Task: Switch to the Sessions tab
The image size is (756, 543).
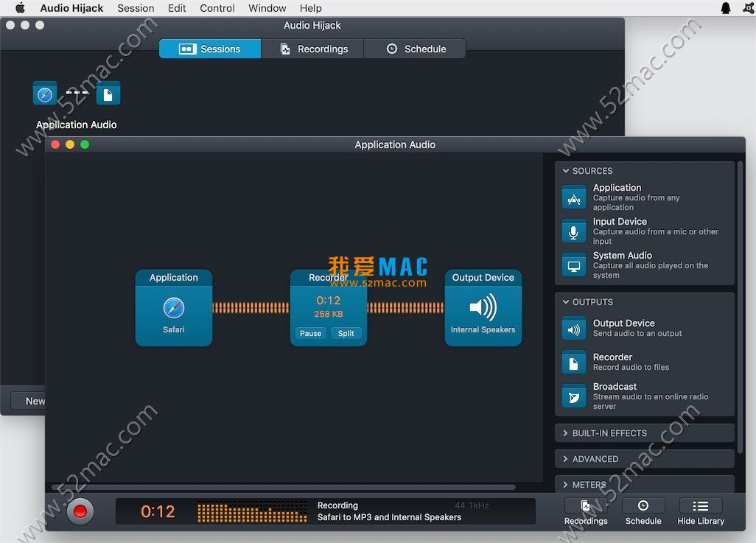Action: [x=210, y=49]
